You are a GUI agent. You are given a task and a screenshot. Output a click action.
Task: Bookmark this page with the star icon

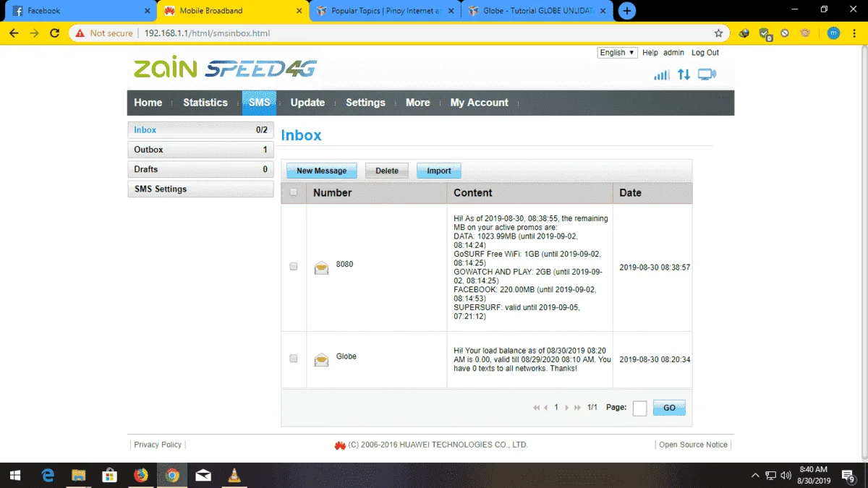pos(718,33)
